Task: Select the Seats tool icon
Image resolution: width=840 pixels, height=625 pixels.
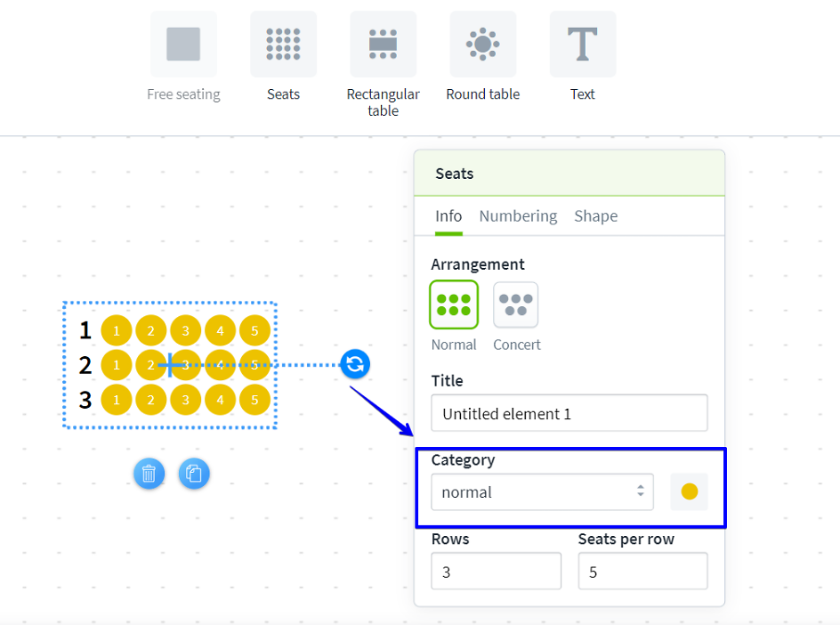Action: pos(283,45)
